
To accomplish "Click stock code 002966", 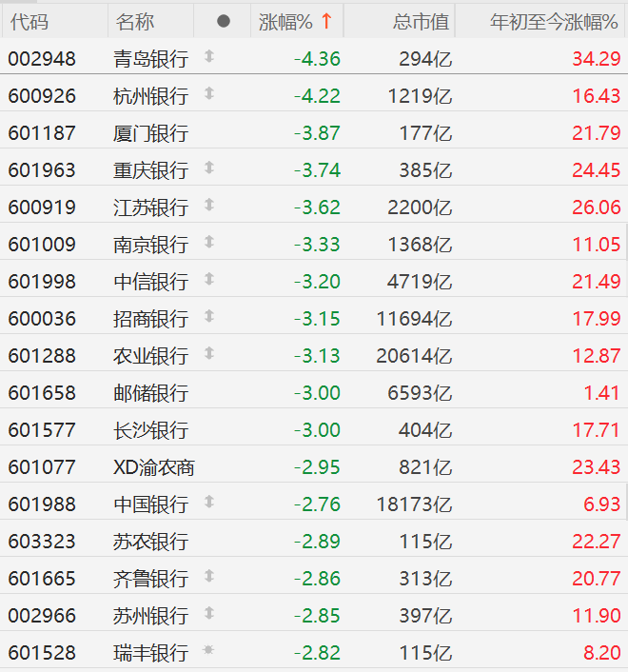I will point(42,616).
